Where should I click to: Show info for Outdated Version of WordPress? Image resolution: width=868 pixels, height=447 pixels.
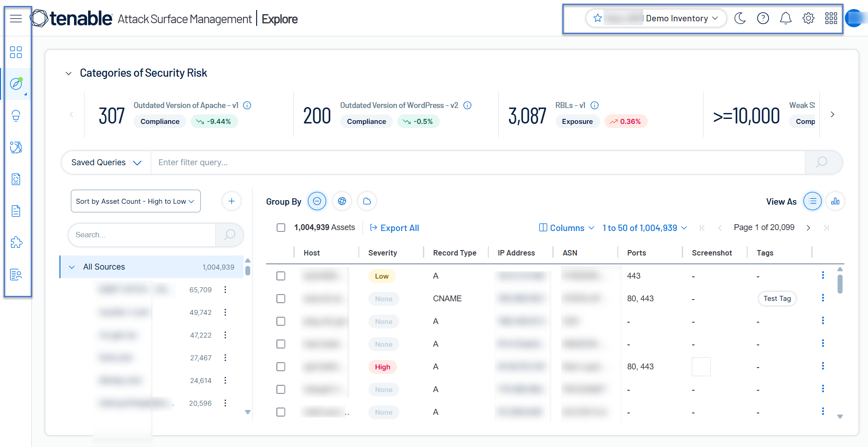click(x=467, y=105)
